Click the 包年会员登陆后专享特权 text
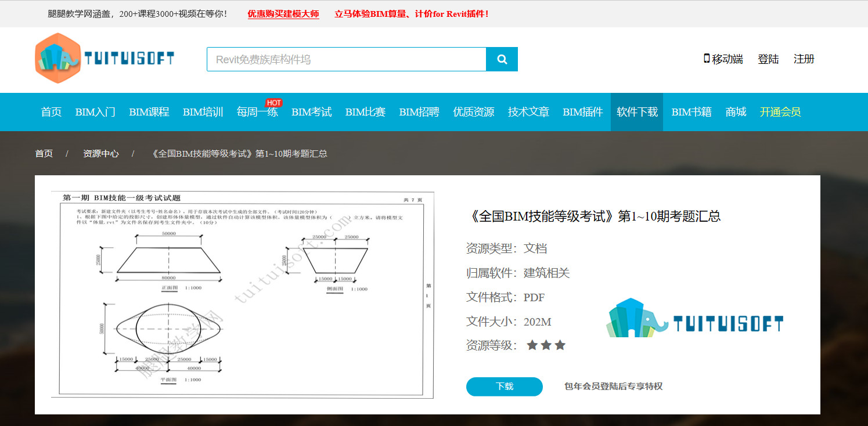868x426 pixels. coord(613,387)
